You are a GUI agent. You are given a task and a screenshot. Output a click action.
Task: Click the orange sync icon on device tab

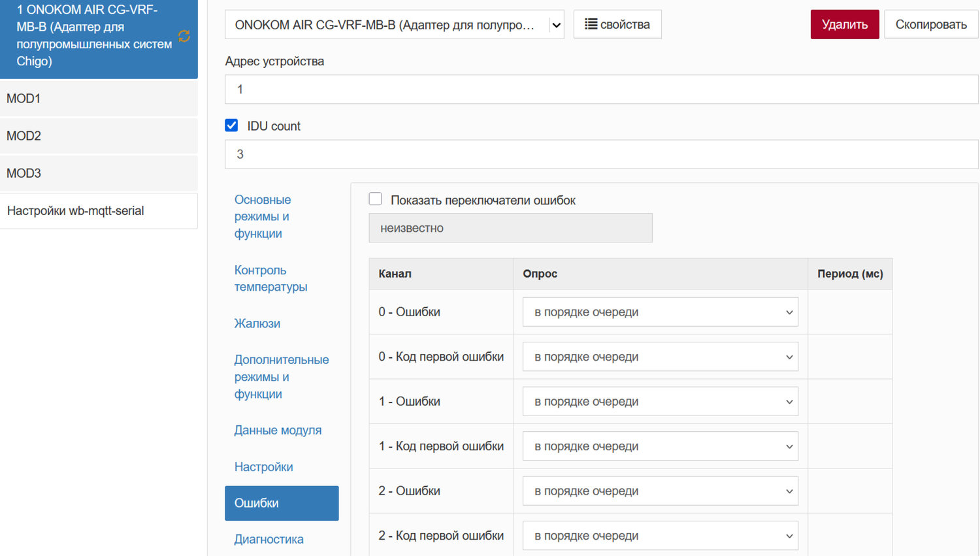pos(184,36)
